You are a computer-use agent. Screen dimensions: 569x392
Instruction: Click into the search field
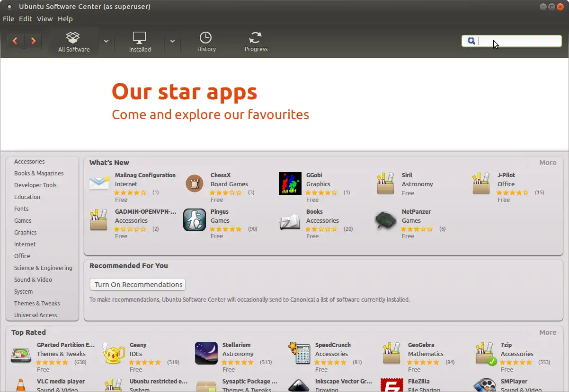pos(511,41)
